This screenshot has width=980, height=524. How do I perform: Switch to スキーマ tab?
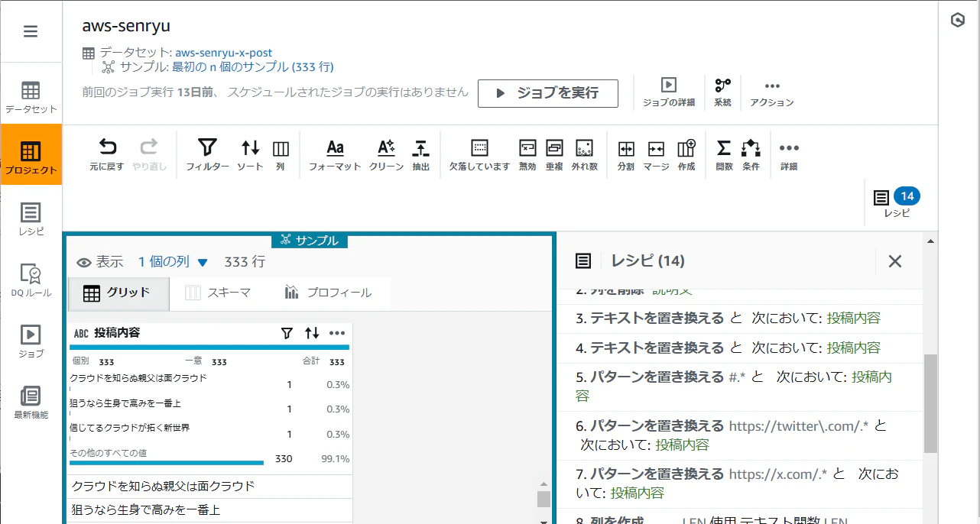click(219, 293)
